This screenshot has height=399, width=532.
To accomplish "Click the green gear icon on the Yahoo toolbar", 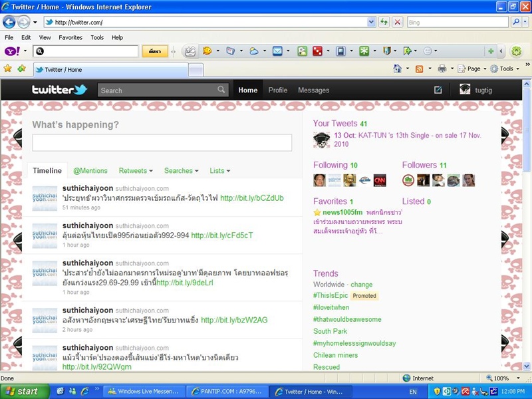I will click(x=517, y=51).
